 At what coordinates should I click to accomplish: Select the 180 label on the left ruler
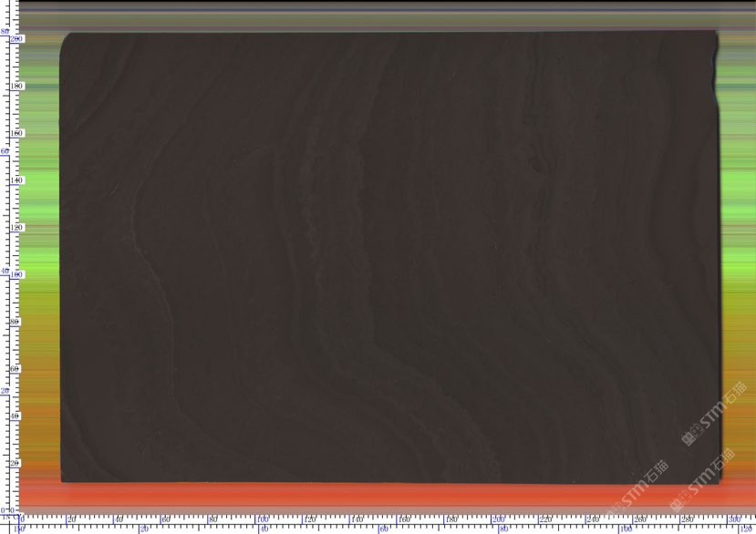coord(16,87)
